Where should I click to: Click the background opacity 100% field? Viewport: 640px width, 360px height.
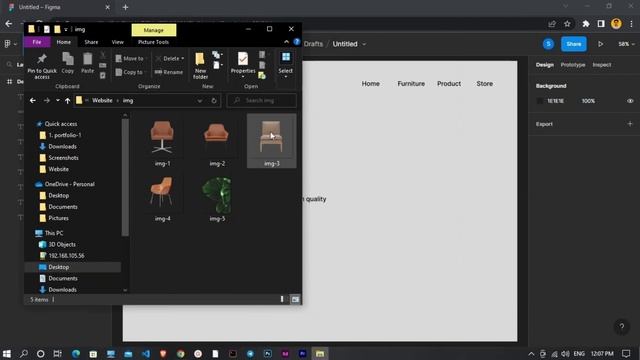coord(588,101)
